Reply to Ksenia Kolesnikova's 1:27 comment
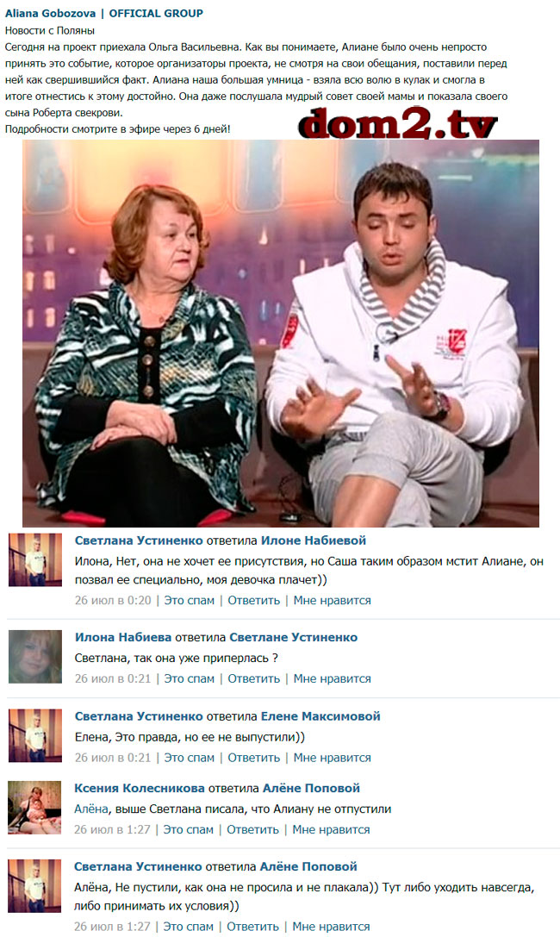The height and width of the screenshot is (937, 560). coord(252,829)
